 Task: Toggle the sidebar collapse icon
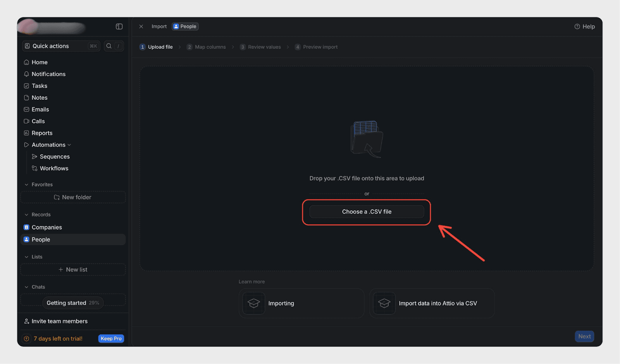(119, 26)
